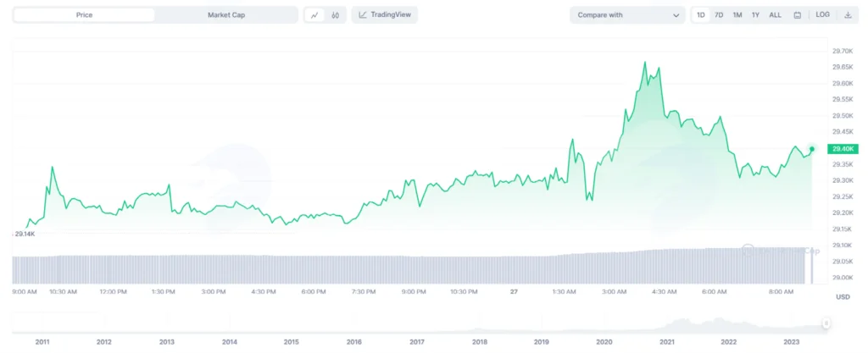Viewport: 868px width, 353px height.
Task: Click the 2011 label on the timeline
Action: (42, 342)
